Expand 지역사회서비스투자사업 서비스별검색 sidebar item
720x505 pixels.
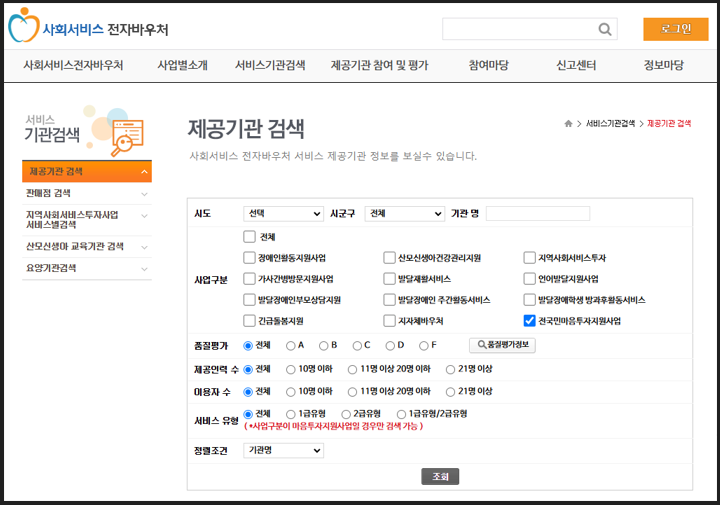pos(87,220)
